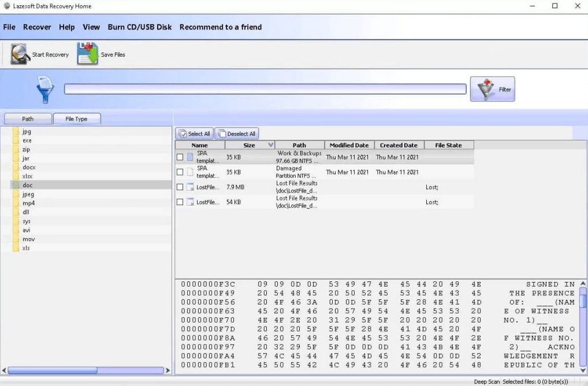Click the hex viewer scroll up arrow
Viewport: 588px width, 386px height.
pyautogui.click(x=583, y=283)
